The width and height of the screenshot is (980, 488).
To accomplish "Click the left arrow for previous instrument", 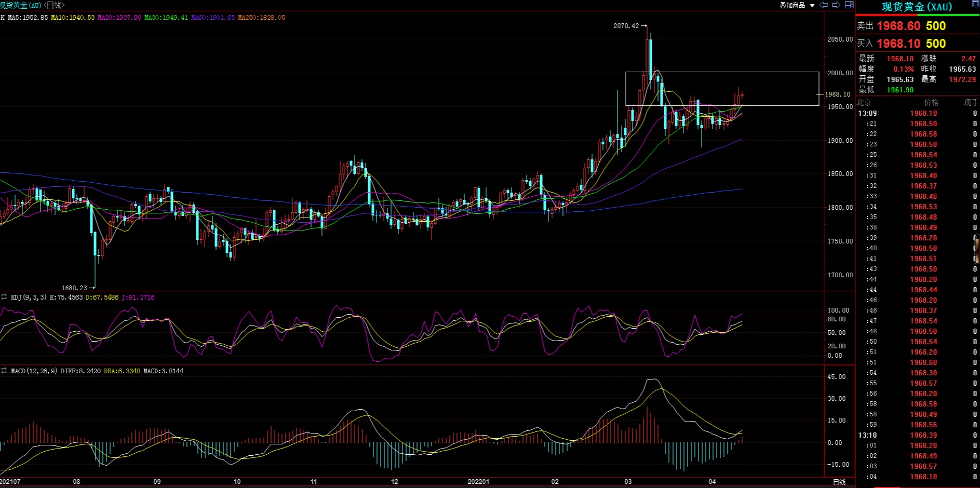I will click(823, 5).
